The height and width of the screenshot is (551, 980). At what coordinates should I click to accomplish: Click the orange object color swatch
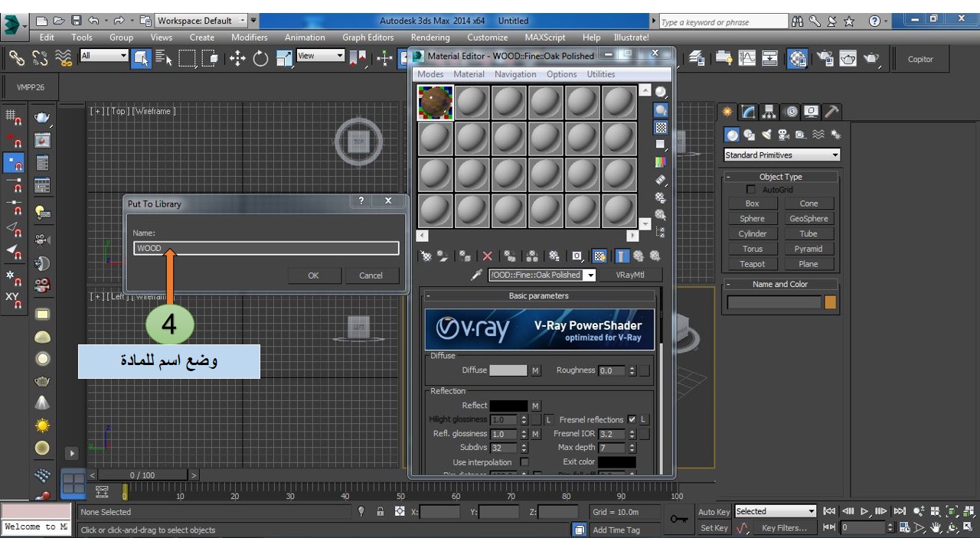(831, 302)
